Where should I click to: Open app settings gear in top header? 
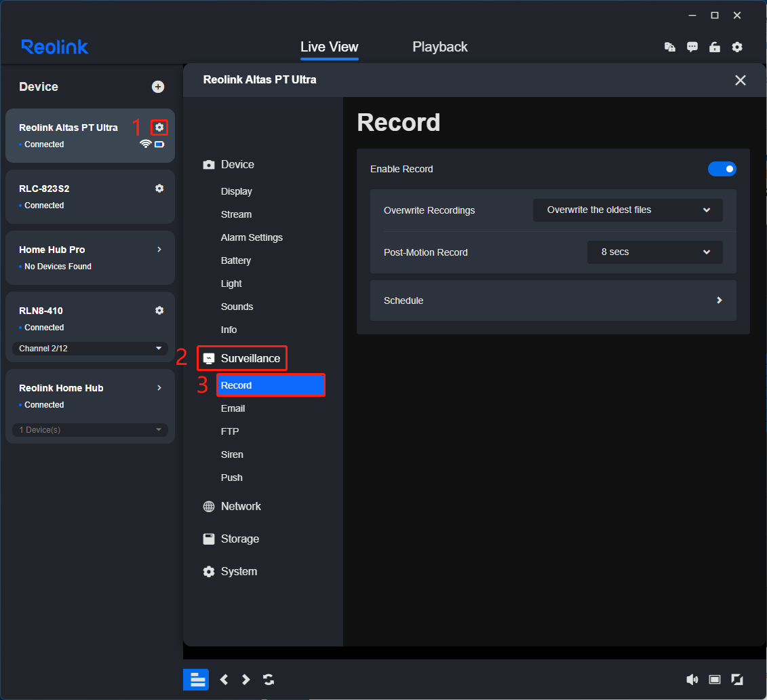point(737,47)
